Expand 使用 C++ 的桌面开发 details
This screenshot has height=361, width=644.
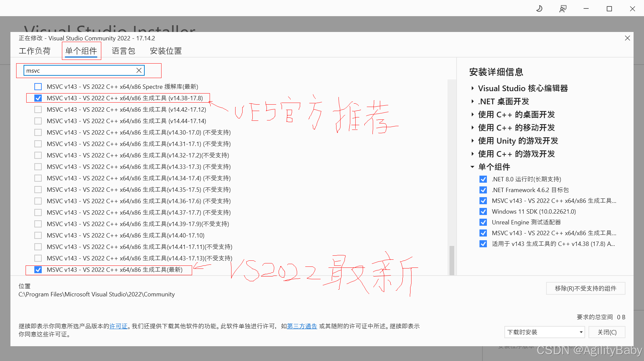click(x=472, y=115)
